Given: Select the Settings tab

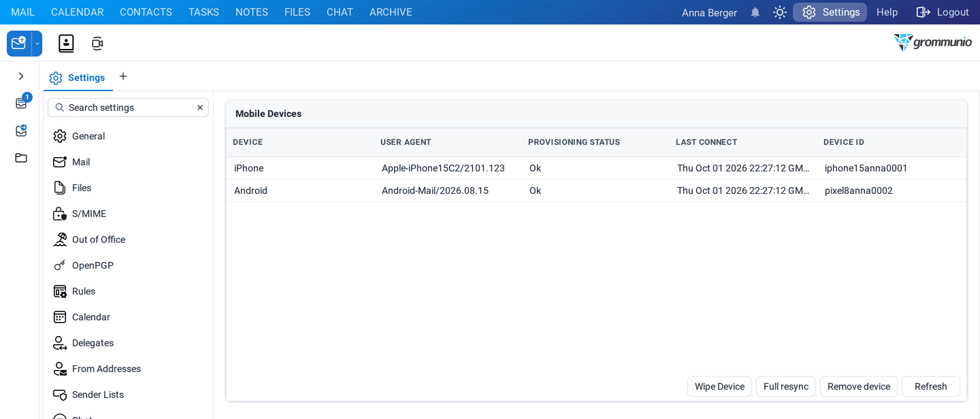Looking at the screenshot, I should tap(78, 78).
